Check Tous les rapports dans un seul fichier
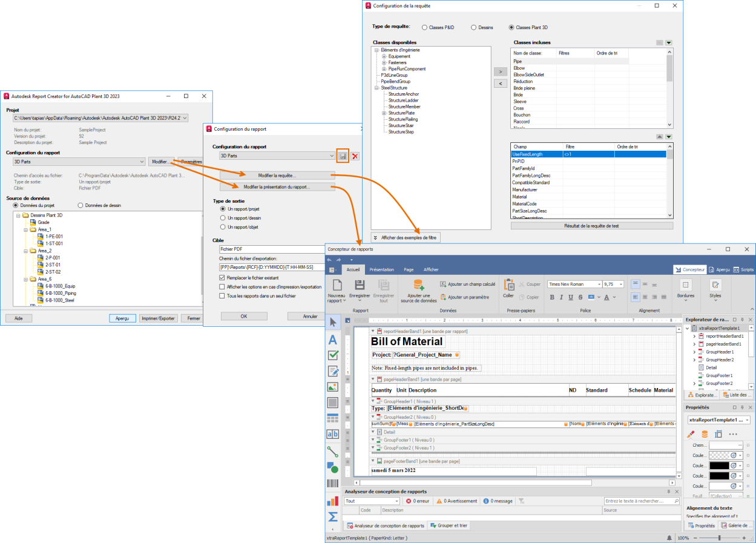The width and height of the screenshot is (756, 543). [x=222, y=296]
